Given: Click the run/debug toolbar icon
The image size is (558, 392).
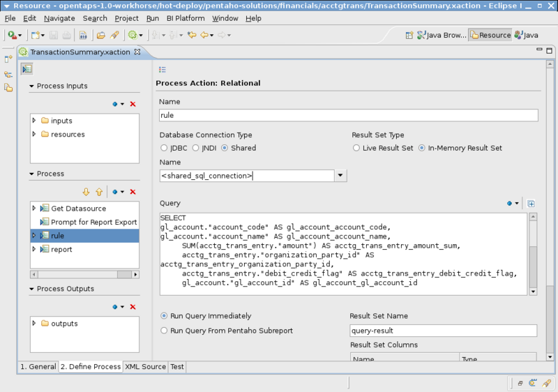Looking at the screenshot, I should (x=12, y=35).
